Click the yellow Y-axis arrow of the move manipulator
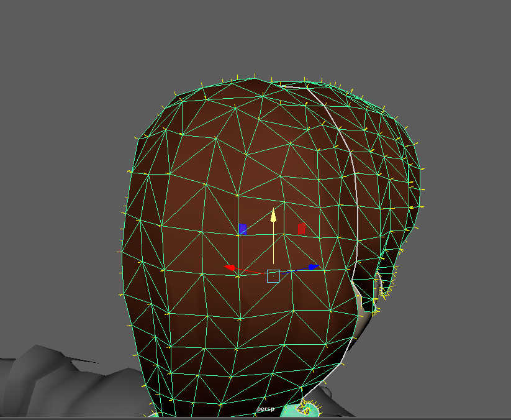Screen dimensions: 511x420 click(x=273, y=216)
